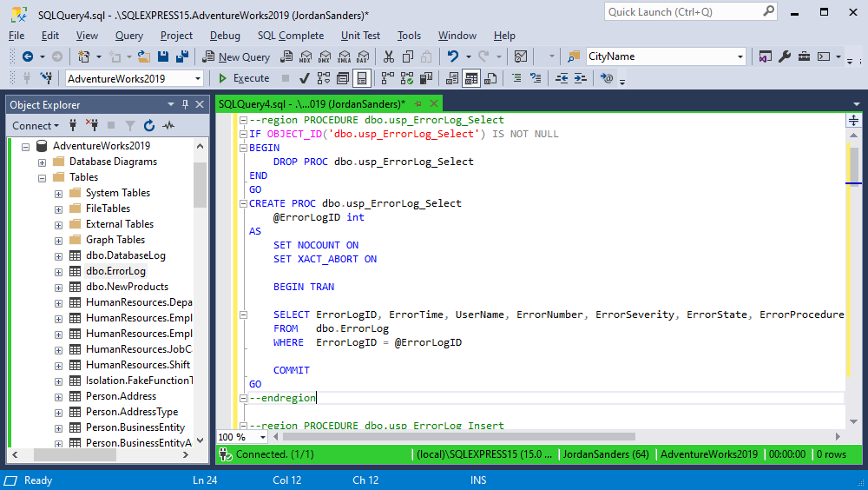Switch to Results to Grid mode
868x490 pixels.
471,79
